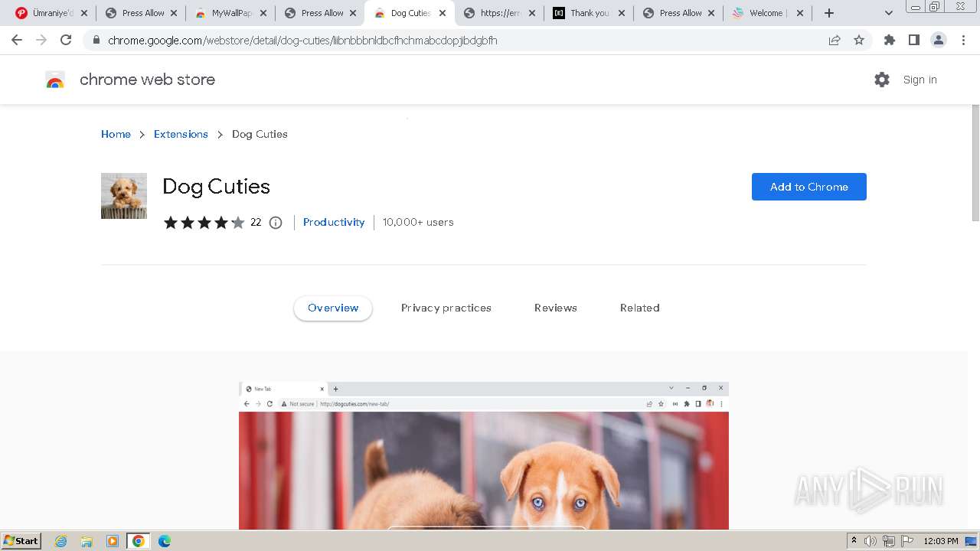Click the browser forward arrow
The width and height of the screenshot is (980, 551).
coord(41,40)
